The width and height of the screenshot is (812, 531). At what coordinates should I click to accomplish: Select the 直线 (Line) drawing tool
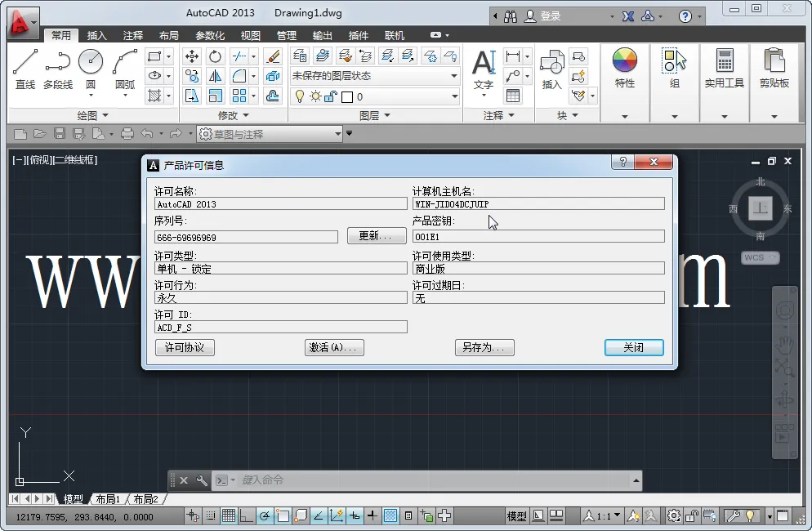click(25, 65)
